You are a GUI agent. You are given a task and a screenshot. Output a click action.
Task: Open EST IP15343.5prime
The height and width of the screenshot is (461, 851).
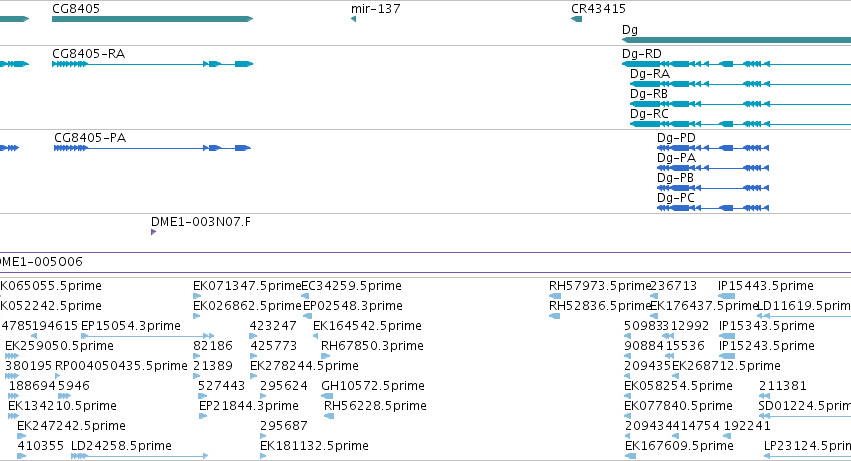coord(767,326)
